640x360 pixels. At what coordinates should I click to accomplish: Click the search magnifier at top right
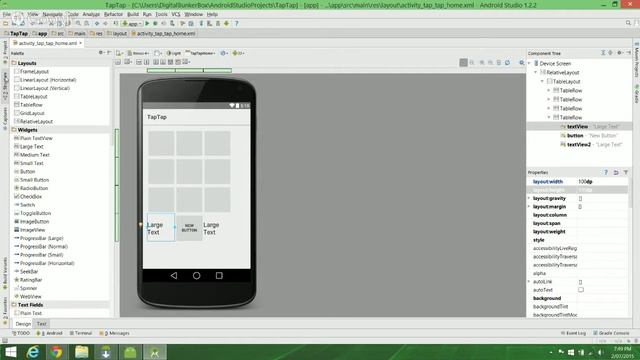coord(628,23)
